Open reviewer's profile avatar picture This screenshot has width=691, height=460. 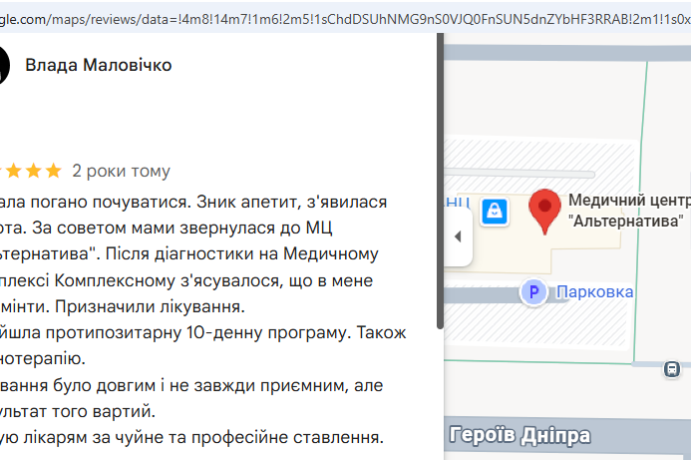(x=4, y=65)
